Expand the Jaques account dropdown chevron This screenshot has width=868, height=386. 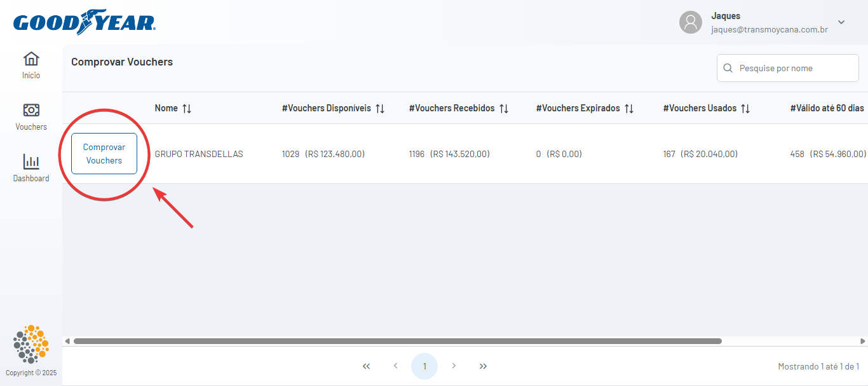[841, 22]
